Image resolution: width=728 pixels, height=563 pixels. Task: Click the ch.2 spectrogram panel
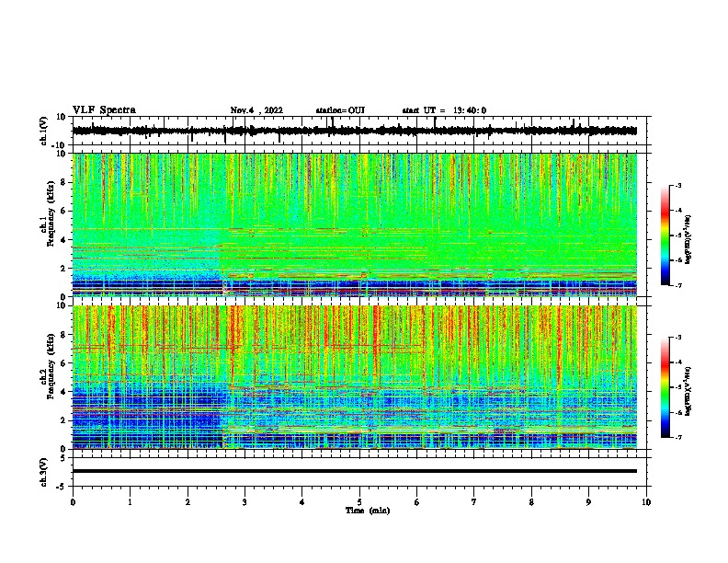(354, 377)
